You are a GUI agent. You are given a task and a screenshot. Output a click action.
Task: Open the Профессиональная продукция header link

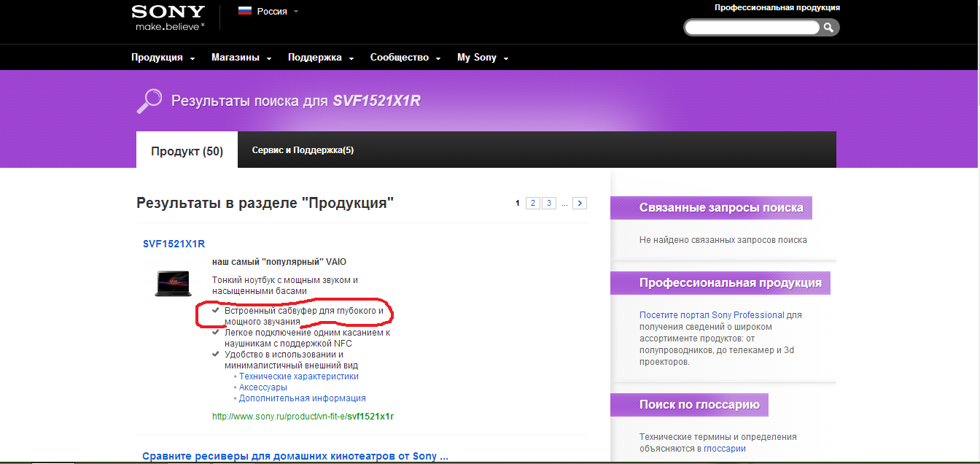[x=777, y=7]
